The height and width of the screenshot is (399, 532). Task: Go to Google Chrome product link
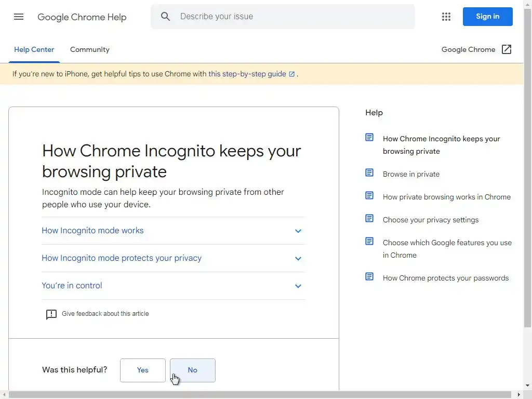pos(468,49)
